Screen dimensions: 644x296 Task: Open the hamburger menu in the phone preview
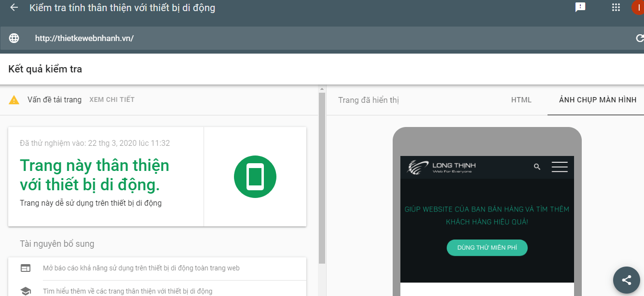point(559,167)
